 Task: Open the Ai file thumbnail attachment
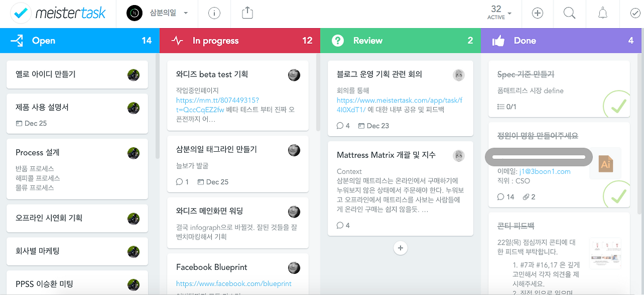tap(605, 163)
